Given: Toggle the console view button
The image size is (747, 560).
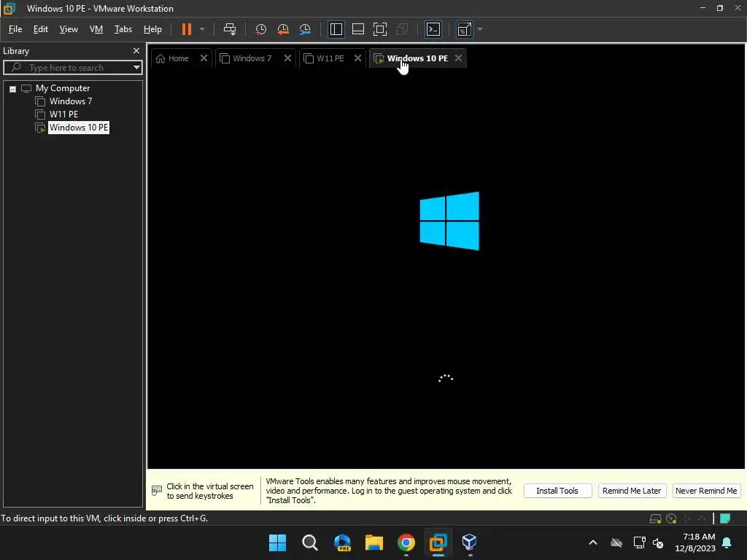Looking at the screenshot, I should 433,29.
